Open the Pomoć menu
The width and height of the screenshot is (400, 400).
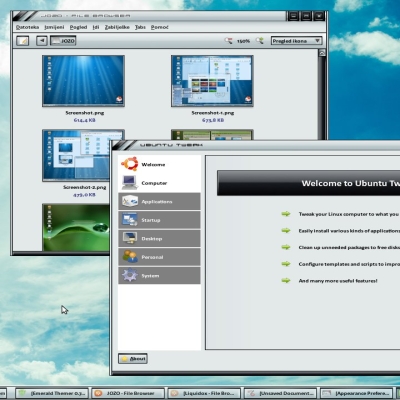(x=159, y=27)
